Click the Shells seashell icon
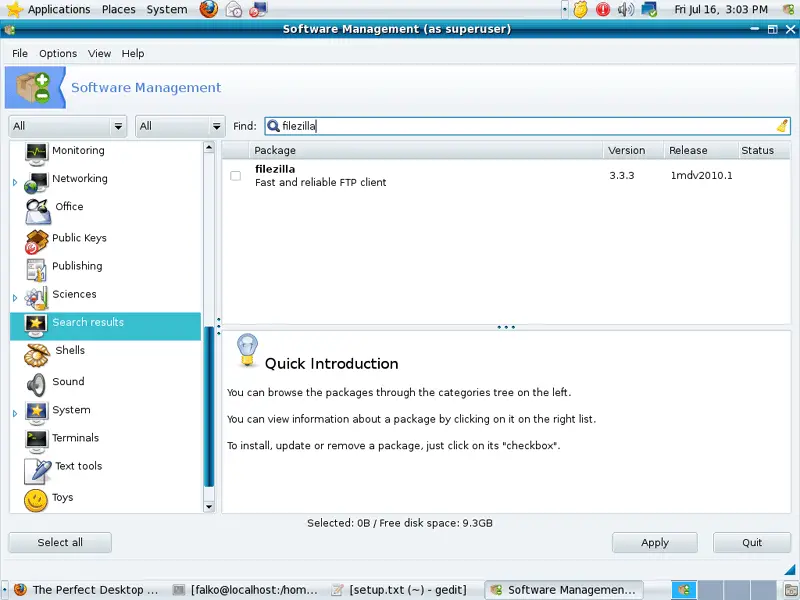Viewport: 800px width, 600px height. (x=37, y=355)
